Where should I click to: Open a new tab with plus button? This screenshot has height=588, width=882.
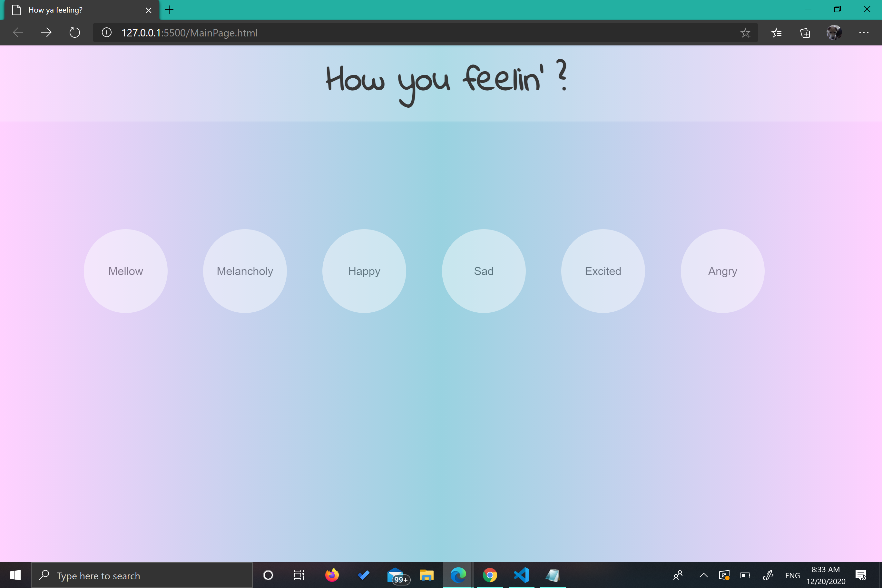(169, 10)
